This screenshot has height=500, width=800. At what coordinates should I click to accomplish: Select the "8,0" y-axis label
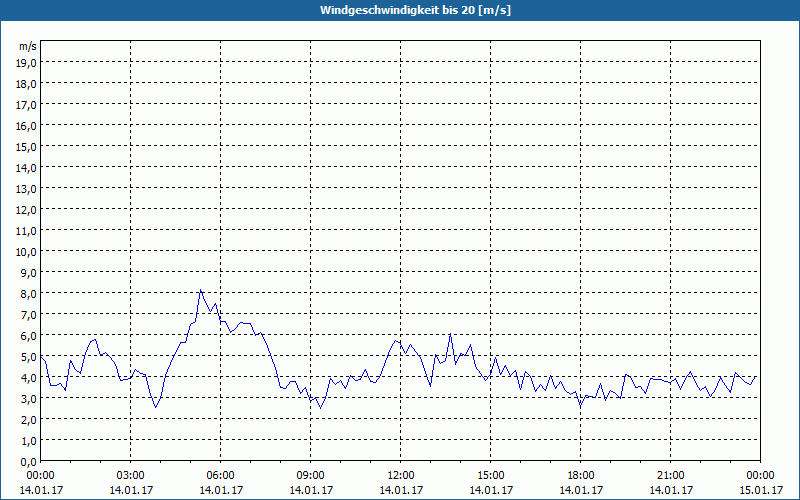29,294
